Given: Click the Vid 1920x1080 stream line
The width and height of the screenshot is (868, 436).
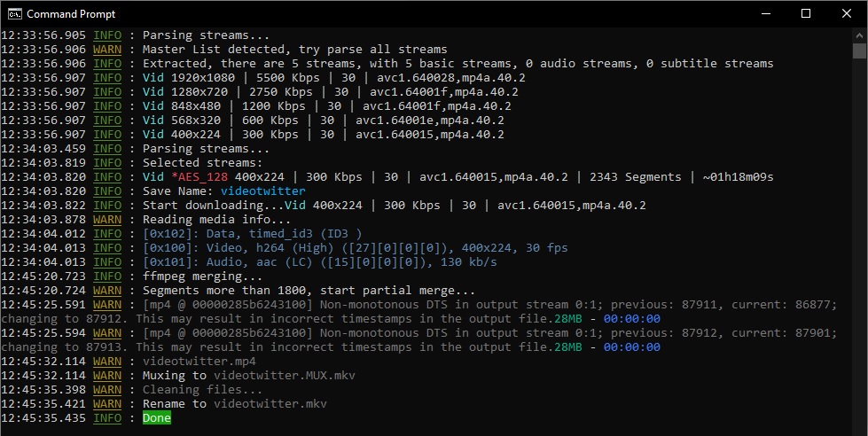Looking at the screenshot, I should (333, 77).
